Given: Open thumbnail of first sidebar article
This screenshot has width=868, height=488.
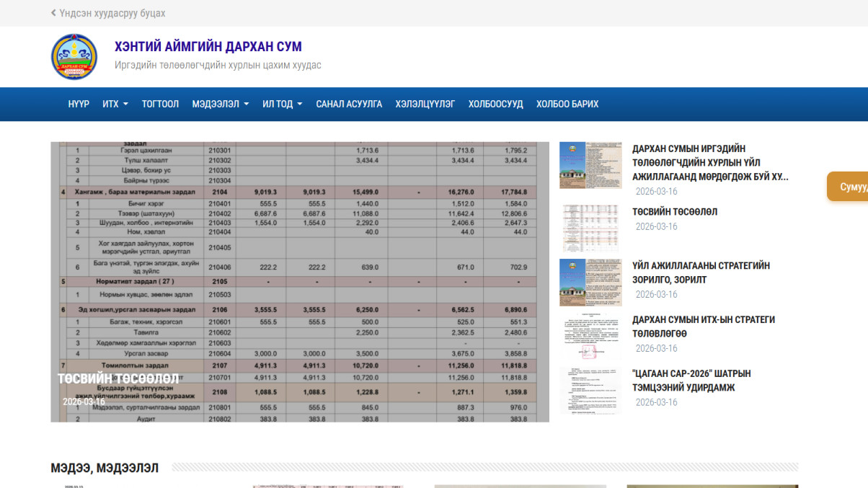Looking at the screenshot, I should pyautogui.click(x=590, y=165).
